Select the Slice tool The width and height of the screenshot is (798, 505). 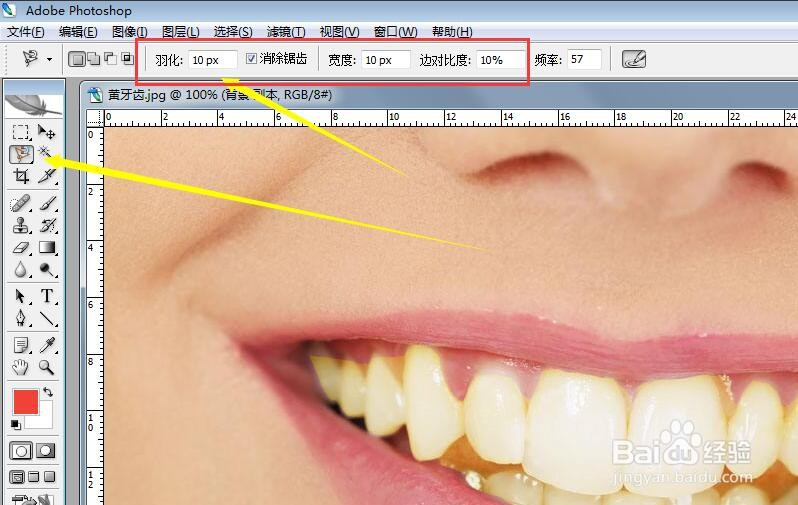click(47, 176)
